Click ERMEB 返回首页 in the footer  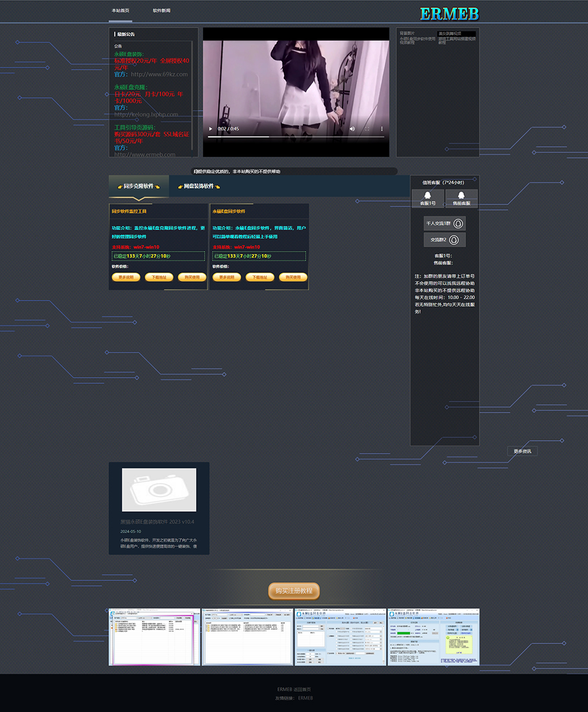tap(294, 689)
